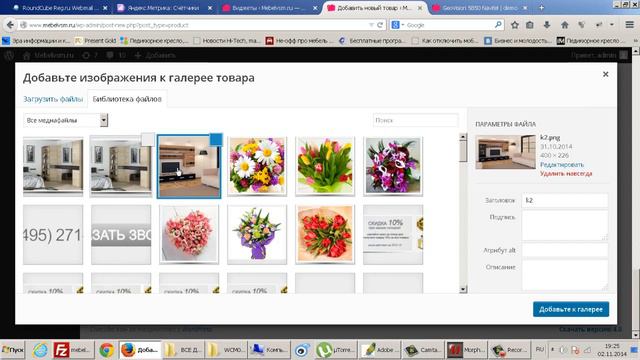Click the RU language indicator in tray
Image resolution: width=640 pixels, height=360 pixels.
click(540, 349)
